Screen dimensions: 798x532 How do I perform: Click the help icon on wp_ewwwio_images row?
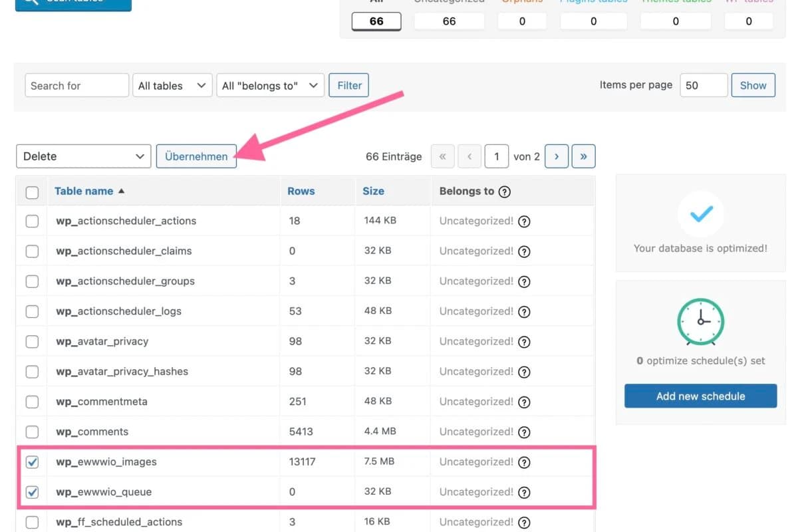click(x=524, y=462)
